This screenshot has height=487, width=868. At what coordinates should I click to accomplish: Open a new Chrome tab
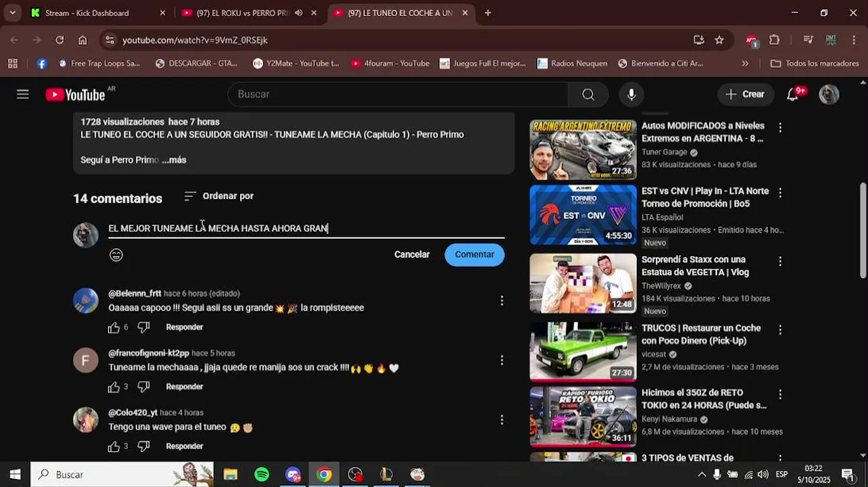pyautogui.click(x=488, y=13)
